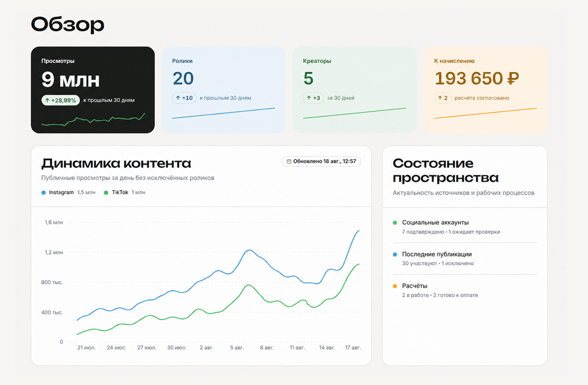Toggle the TikTok series green legend dot
588x385 pixels.
106,192
